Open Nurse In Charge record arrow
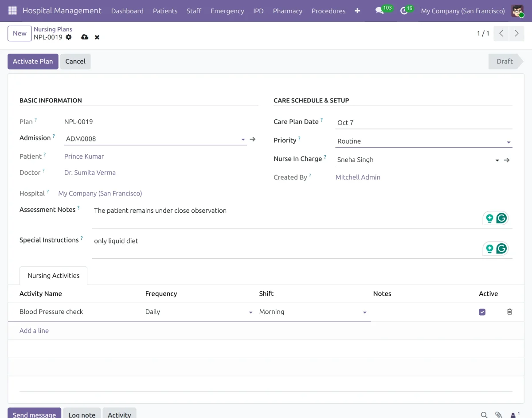 tap(507, 160)
